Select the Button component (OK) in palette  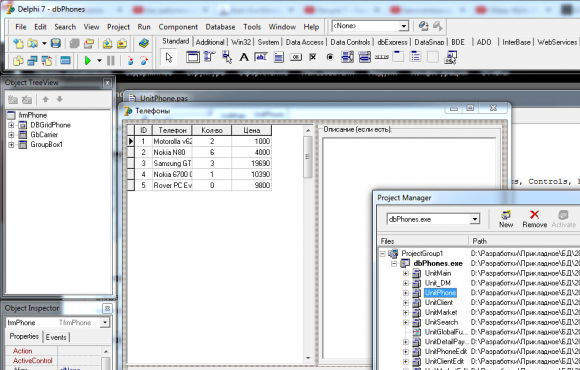[296, 57]
